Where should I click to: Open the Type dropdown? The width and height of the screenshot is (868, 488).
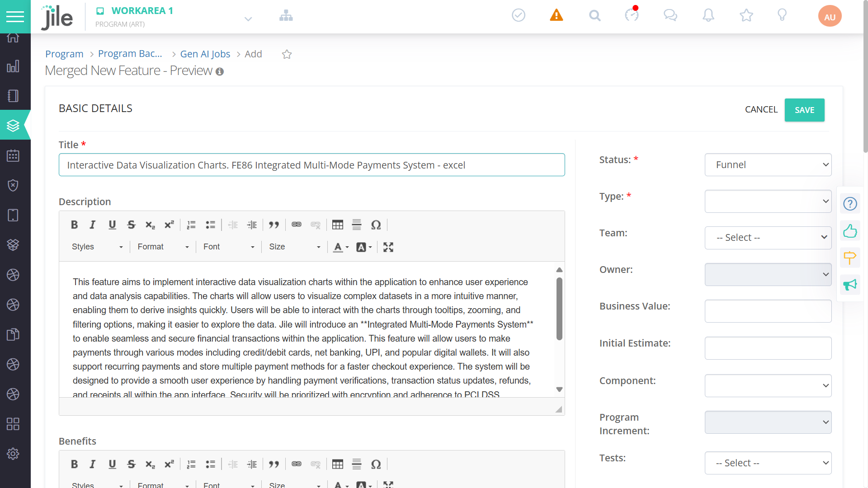(768, 202)
